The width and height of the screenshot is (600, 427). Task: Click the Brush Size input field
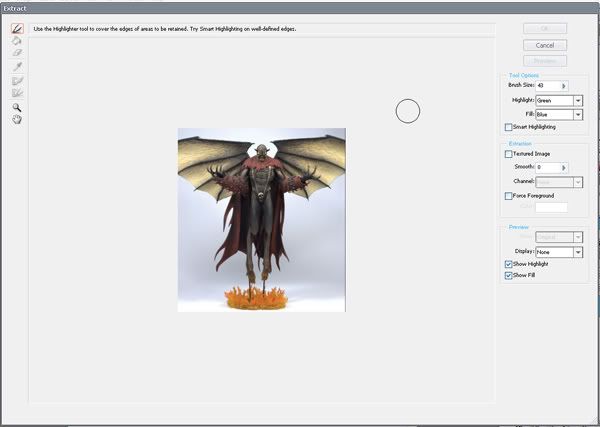548,86
